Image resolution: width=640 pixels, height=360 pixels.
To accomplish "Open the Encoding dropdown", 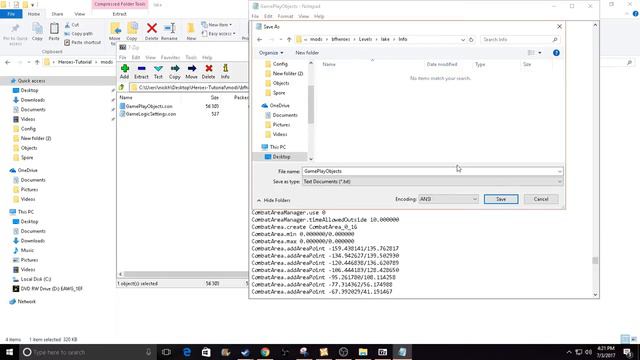I will [448, 199].
